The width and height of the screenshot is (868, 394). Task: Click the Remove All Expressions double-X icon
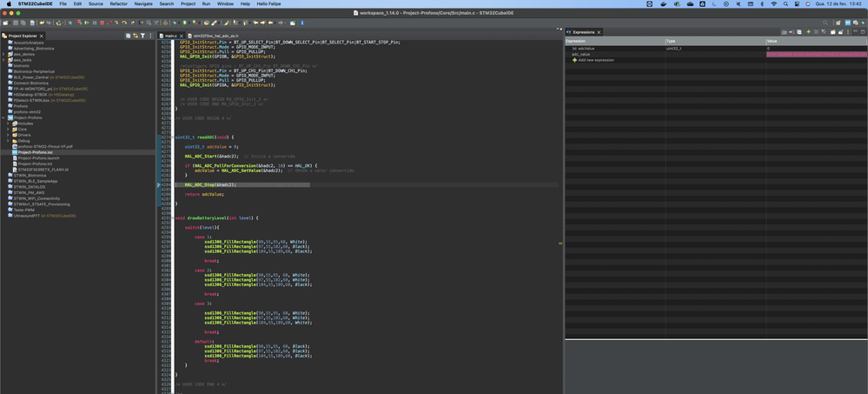[825, 32]
